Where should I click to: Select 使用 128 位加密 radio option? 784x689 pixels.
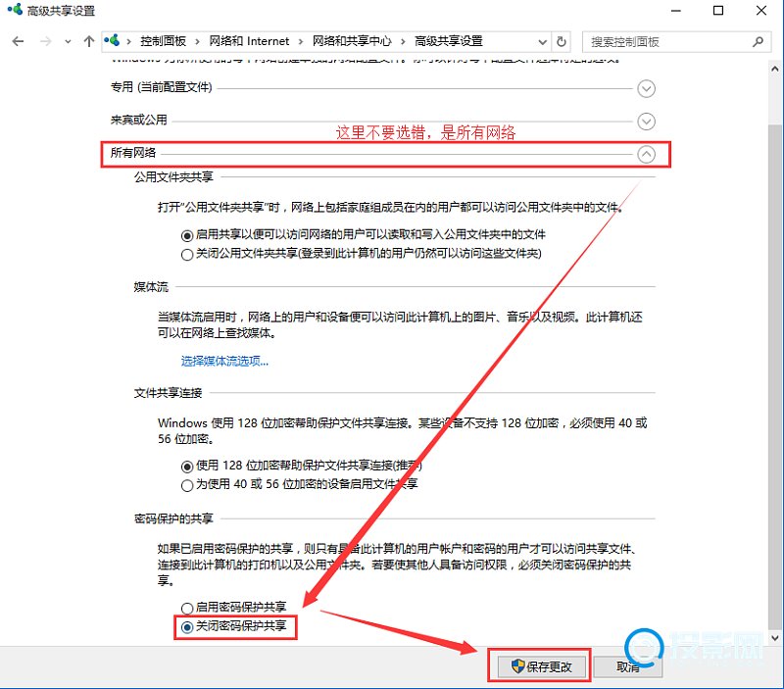pyautogui.click(x=187, y=467)
